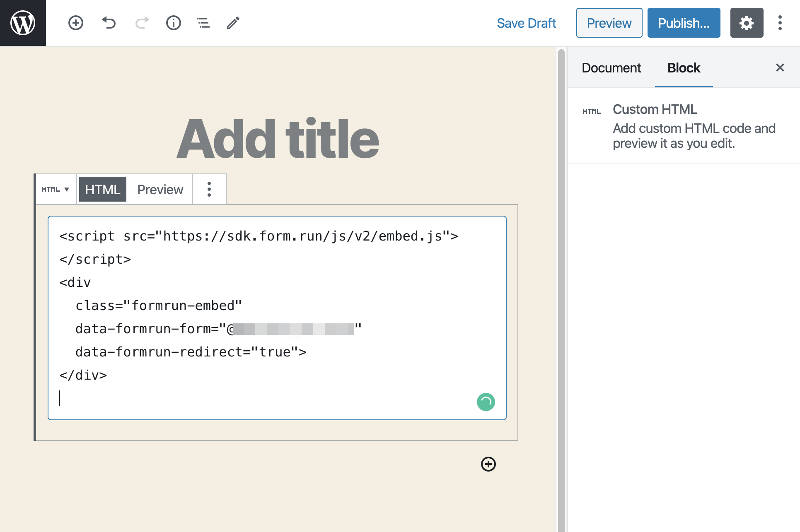800x532 pixels.
Task: Add block with plus icon below editor
Action: (488, 464)
